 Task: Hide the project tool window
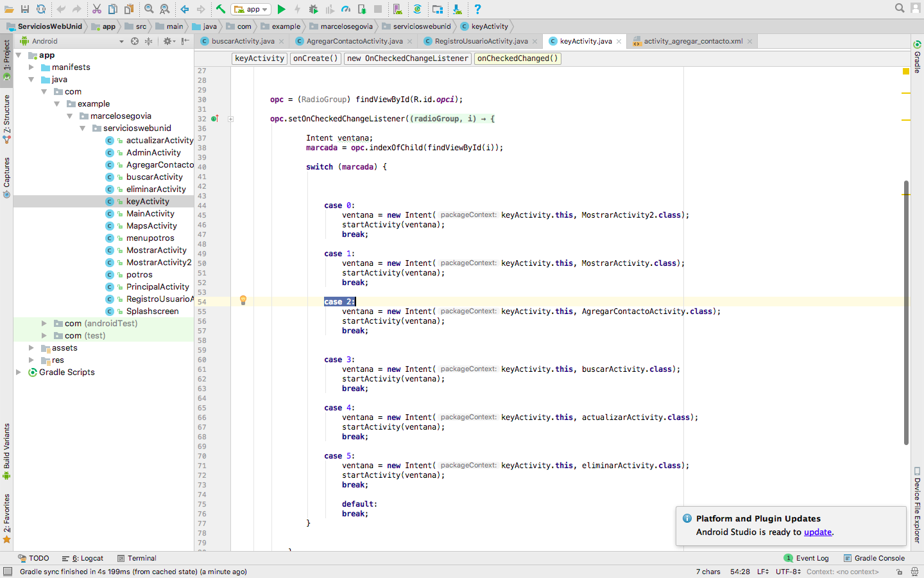(185, 41)
